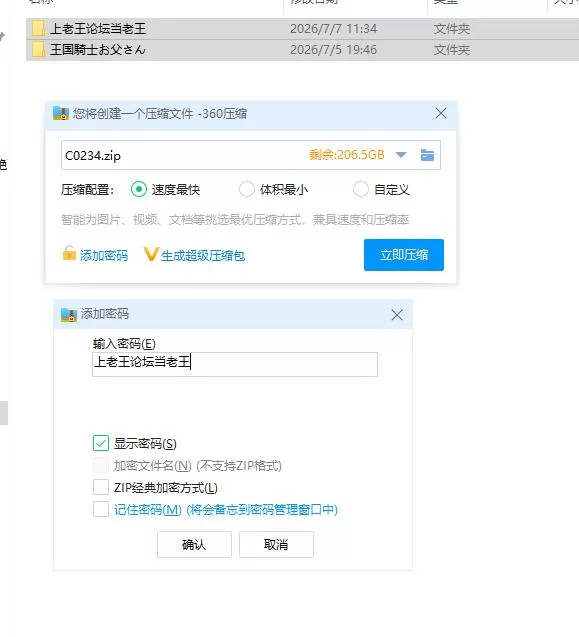Select the 王国騎士お父さん folder icon

[x=38, y=50]
